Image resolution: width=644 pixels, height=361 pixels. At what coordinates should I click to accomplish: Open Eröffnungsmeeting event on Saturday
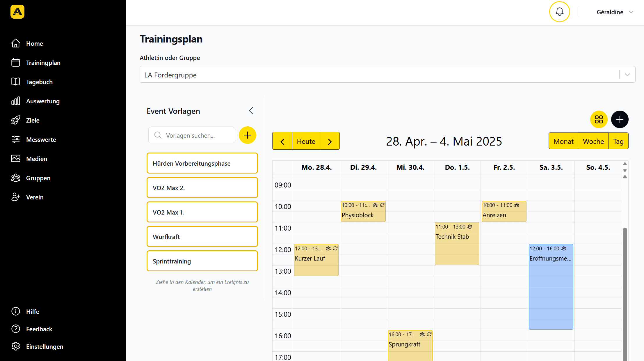click(x=551, y=287)
